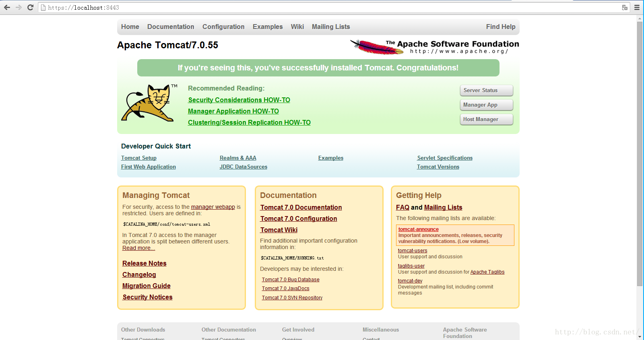
Task: Click the Read more... link
Action: tap(138, 248)
